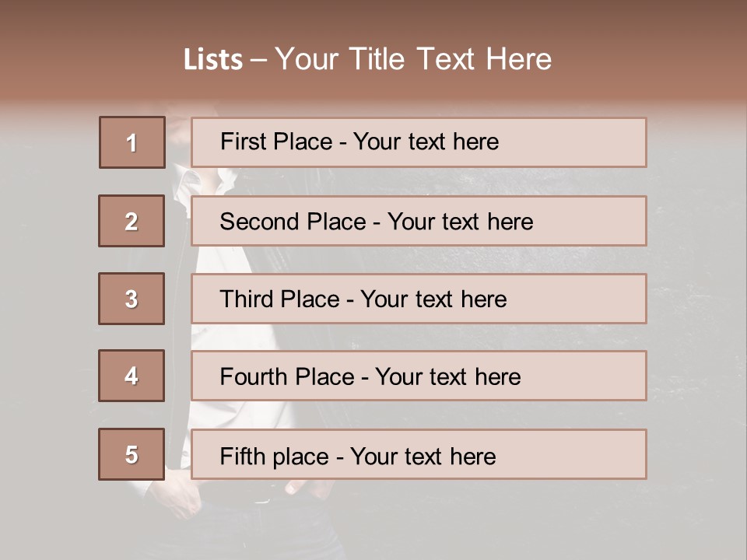Click empty right end of Third Place box
The image size is (747, 560).
click(x=591, y=299)
